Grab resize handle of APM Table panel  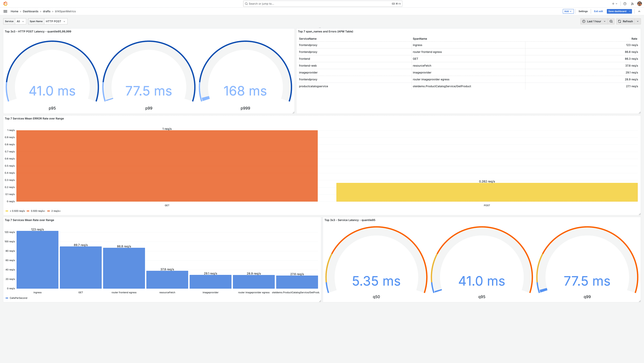coord(639,113)
